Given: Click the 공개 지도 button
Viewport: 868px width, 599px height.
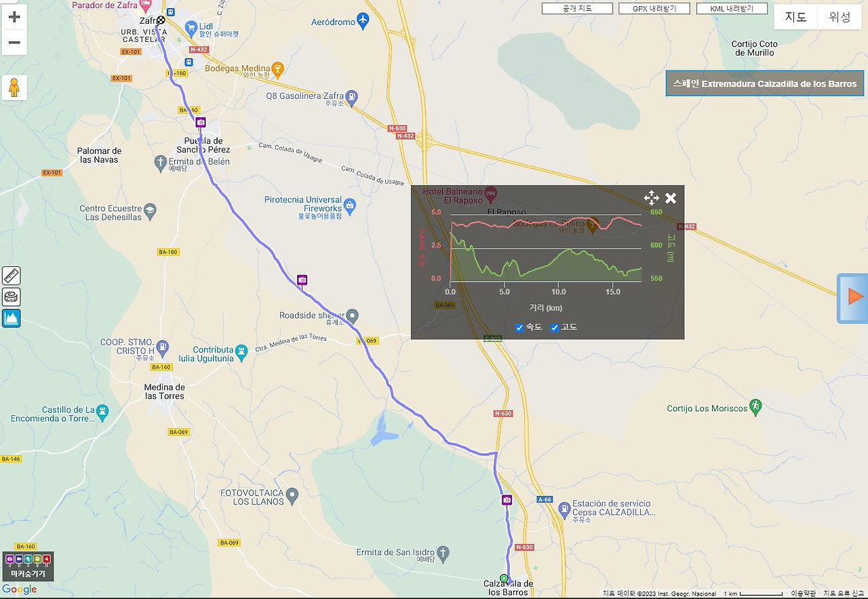Looking at the screenshot, I should point(577,9).
